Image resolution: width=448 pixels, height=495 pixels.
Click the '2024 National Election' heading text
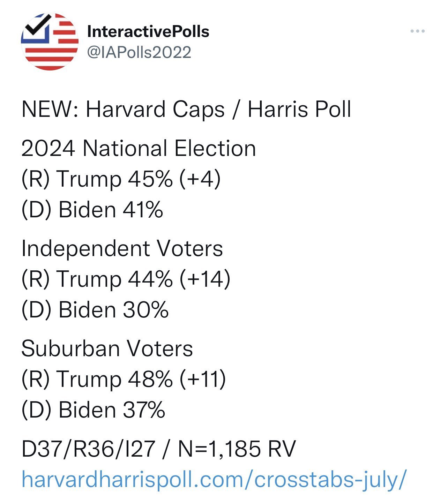click(x=139, y=148)
